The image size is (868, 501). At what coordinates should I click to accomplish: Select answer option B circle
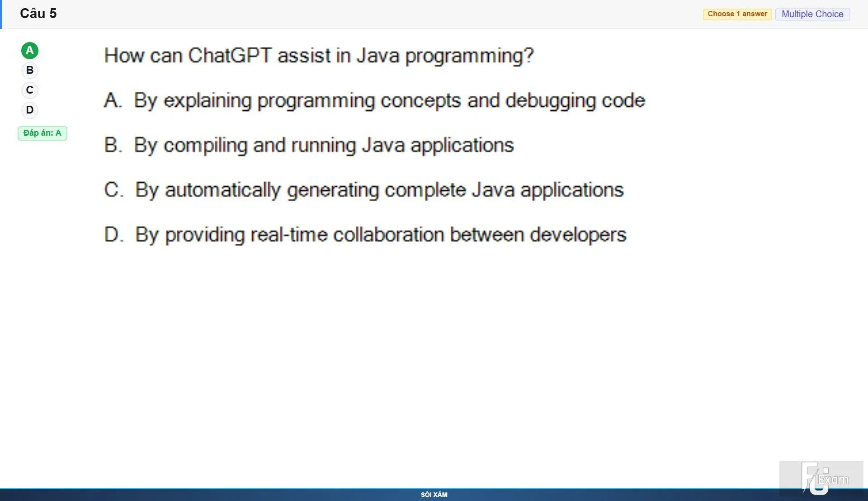click(x=30, y=71)
